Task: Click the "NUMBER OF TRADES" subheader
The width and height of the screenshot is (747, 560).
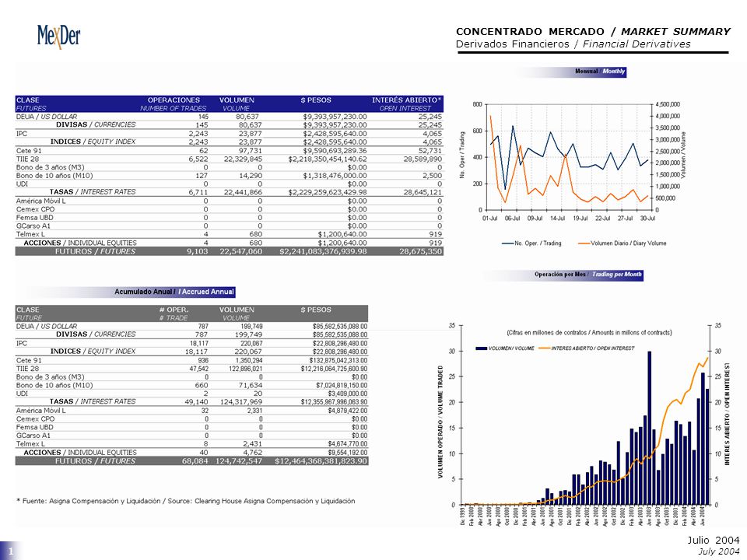Action: coord(173,109)
